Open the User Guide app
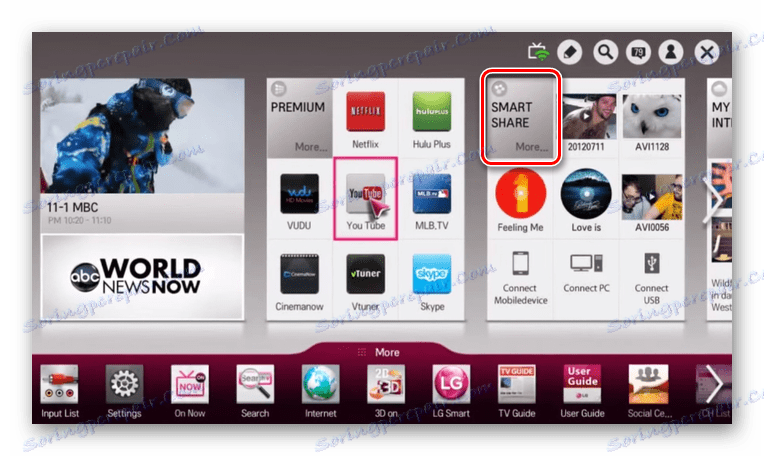 pyautogui.click(x=582, y=391)
